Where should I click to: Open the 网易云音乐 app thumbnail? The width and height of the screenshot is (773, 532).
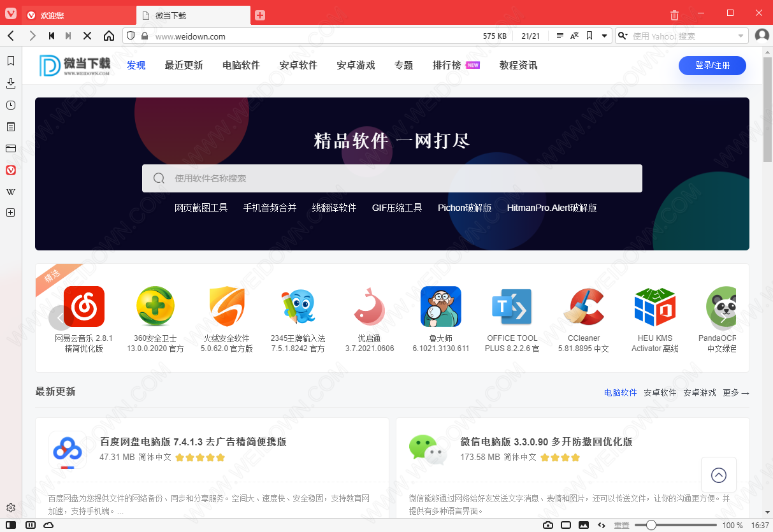click(x=84, y=306)
